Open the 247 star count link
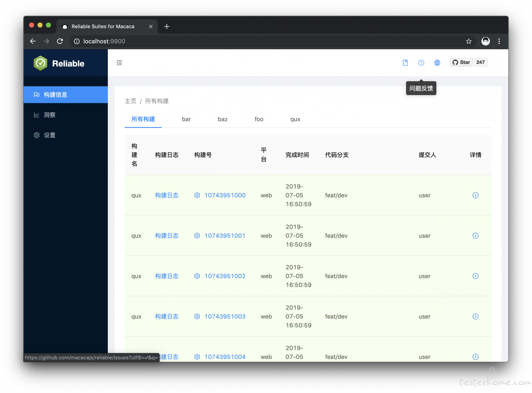The image size is (532, 393). (480, 62)
